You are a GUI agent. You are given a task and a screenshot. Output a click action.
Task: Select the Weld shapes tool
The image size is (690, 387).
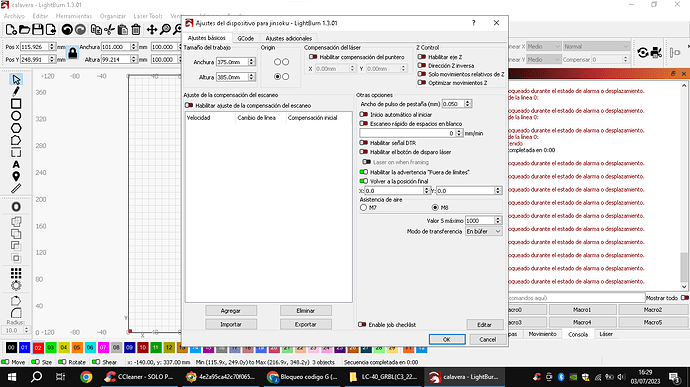coord(16,221)
